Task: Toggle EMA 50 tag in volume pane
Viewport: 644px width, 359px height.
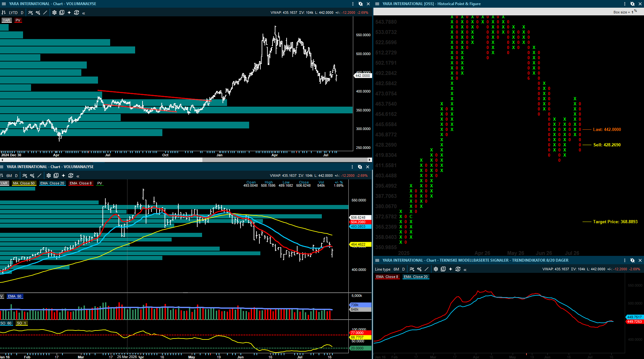Action: [x=15, y=296]
